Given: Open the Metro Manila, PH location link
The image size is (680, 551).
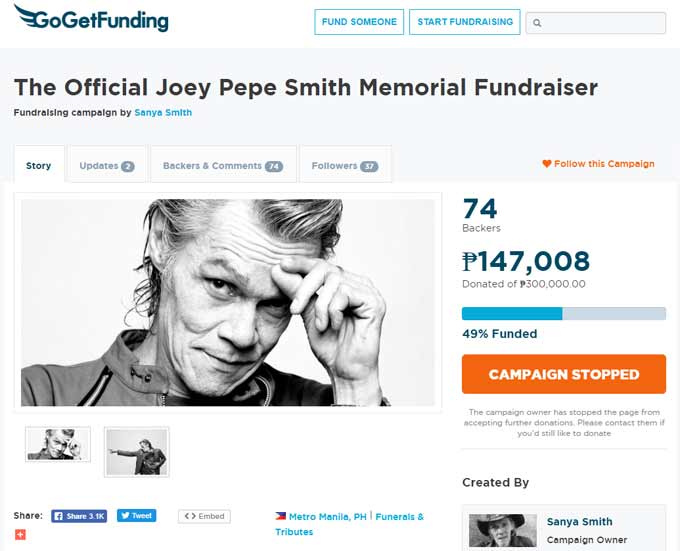Looking at the screenshot, I should click(x=327, y=516).
